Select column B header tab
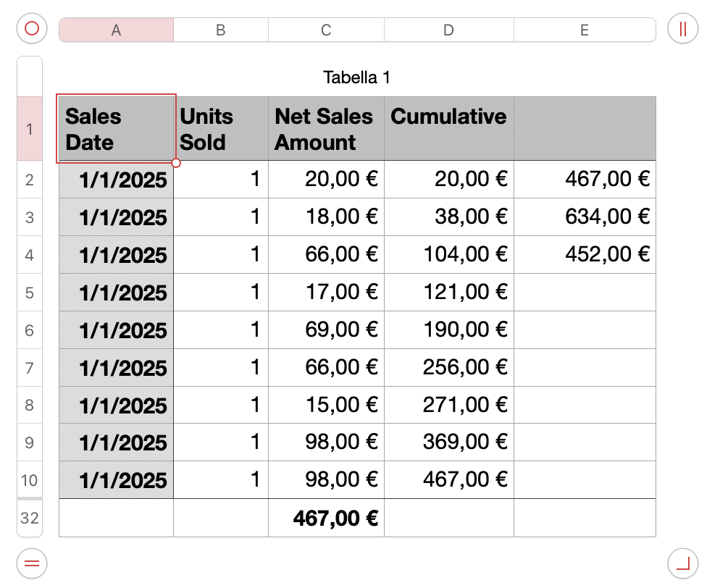 pos(221,30)
